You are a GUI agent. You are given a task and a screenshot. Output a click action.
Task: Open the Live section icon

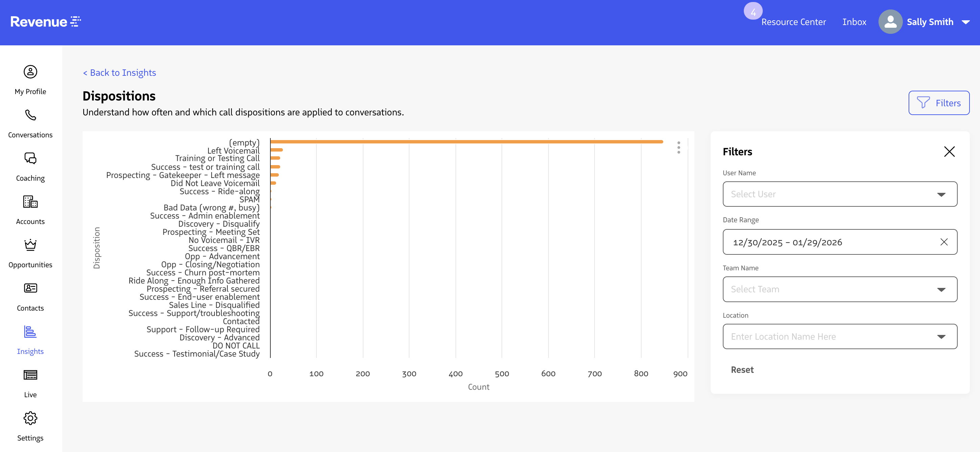coord(30,375)
